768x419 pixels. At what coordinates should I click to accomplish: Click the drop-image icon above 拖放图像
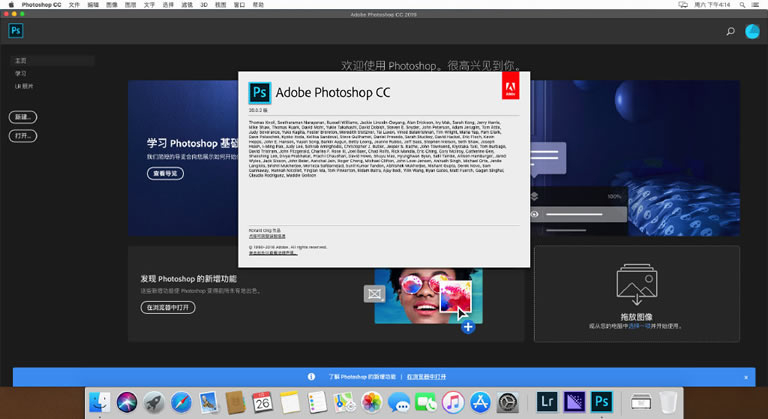(x=637, y=285)
